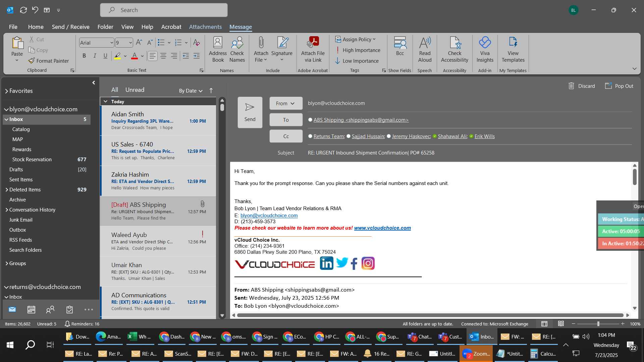The height and width of the screenshot is (362, 644).
Task: Start Read Aloud speech
Action: click(x=425, y=50)
